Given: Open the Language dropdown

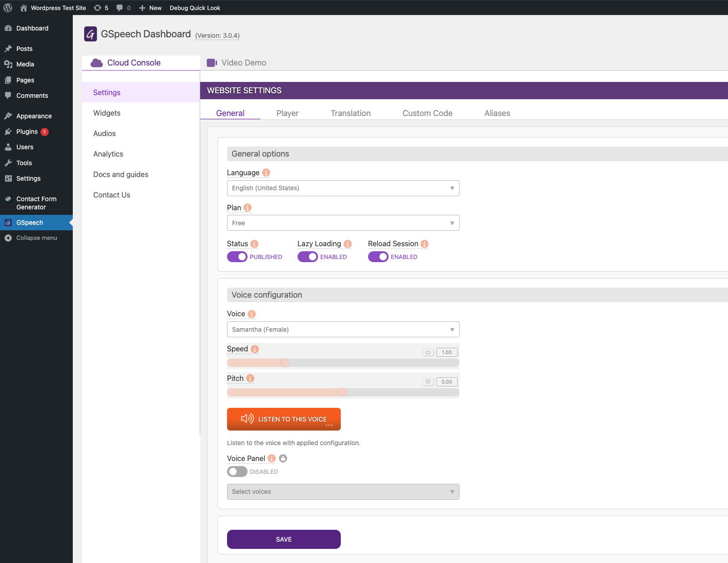Looking at the screenshot, I should coord(343,188).
